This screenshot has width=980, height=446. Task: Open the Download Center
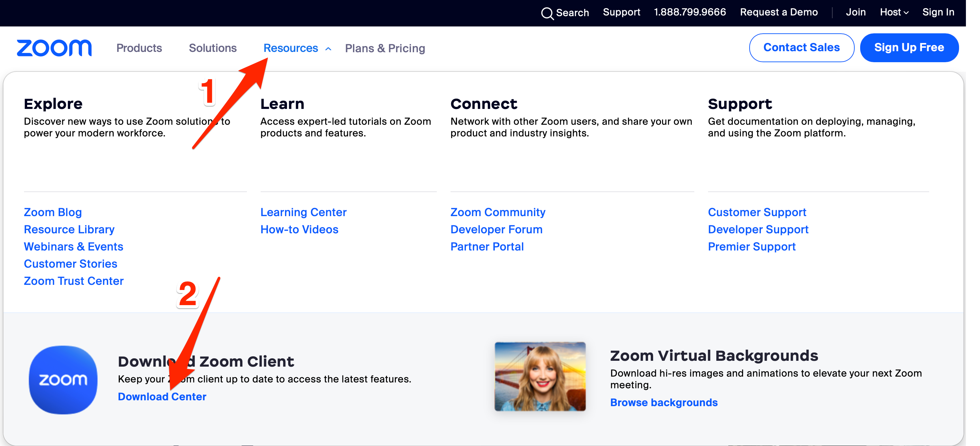tap(162, 396)
